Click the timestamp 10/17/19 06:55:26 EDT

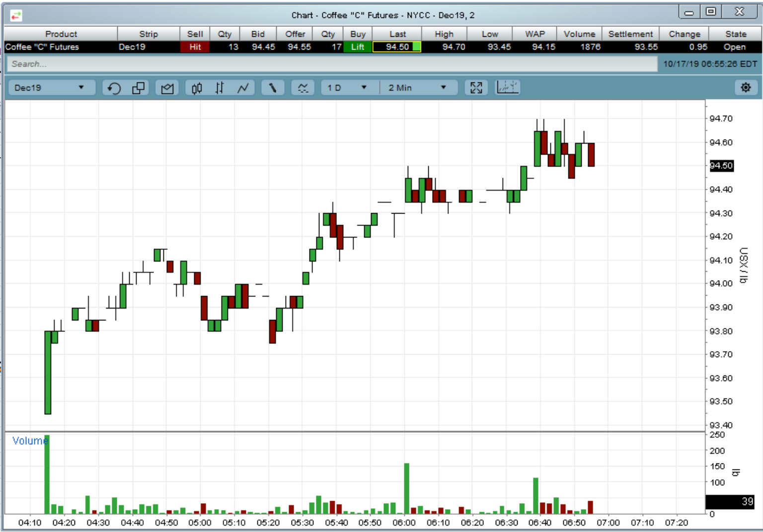point(710,64)
